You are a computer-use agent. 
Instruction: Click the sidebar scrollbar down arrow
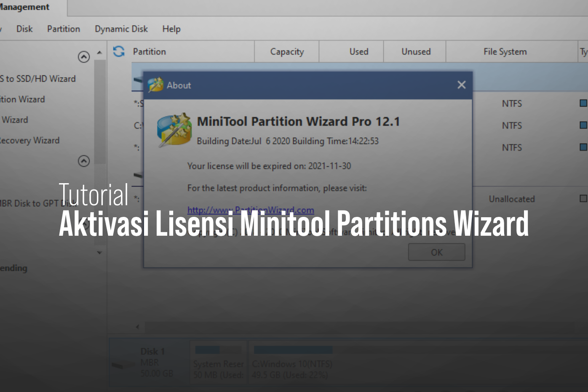(99, 252)
